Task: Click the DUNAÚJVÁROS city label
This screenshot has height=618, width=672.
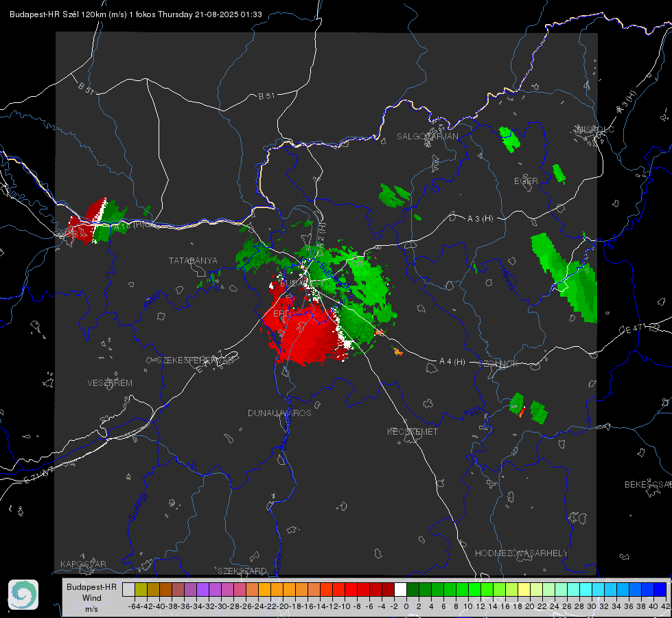Action: tap(279, 413)
